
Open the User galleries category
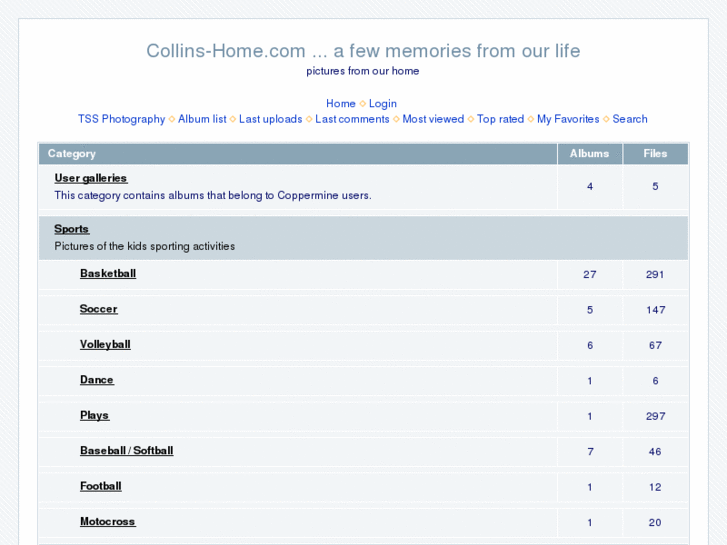91,178
